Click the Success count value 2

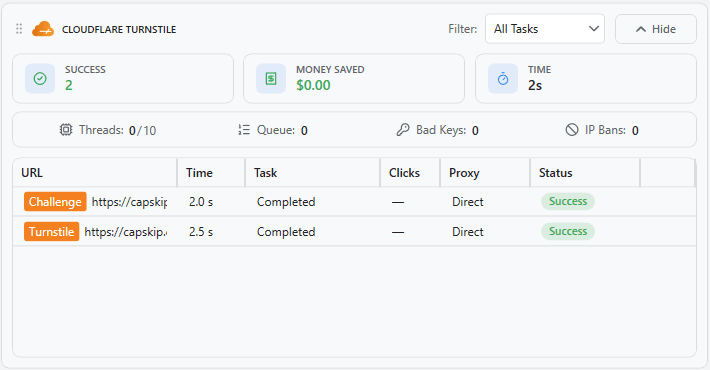[x=69, y=85]
